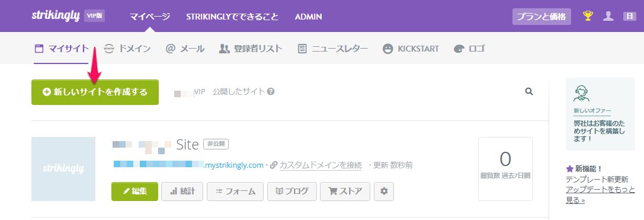This screenshot has width=644, height=220.
Task: Click 弊社はお客様のためサイトを構築します text
Action: click(599, 131)
